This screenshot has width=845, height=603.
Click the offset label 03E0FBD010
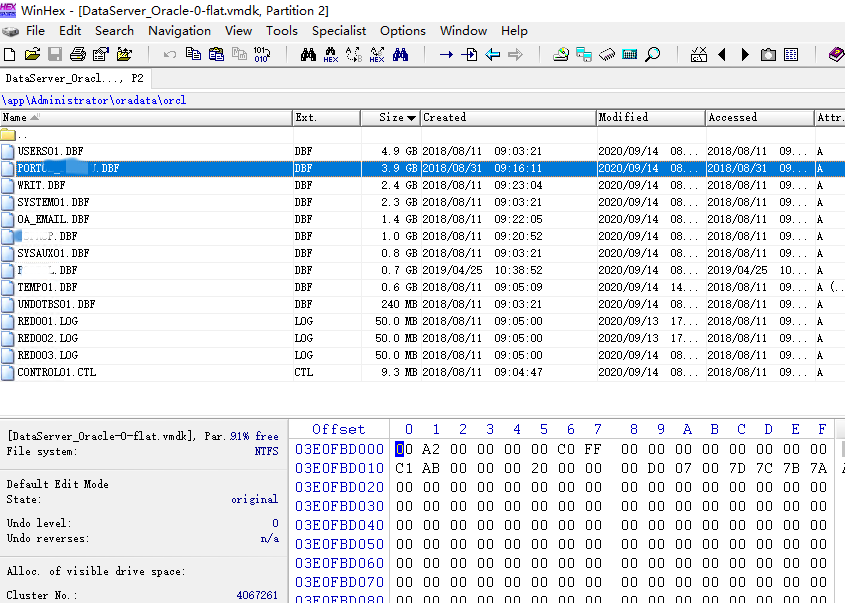pyautogui.click(x=340, y=468)
